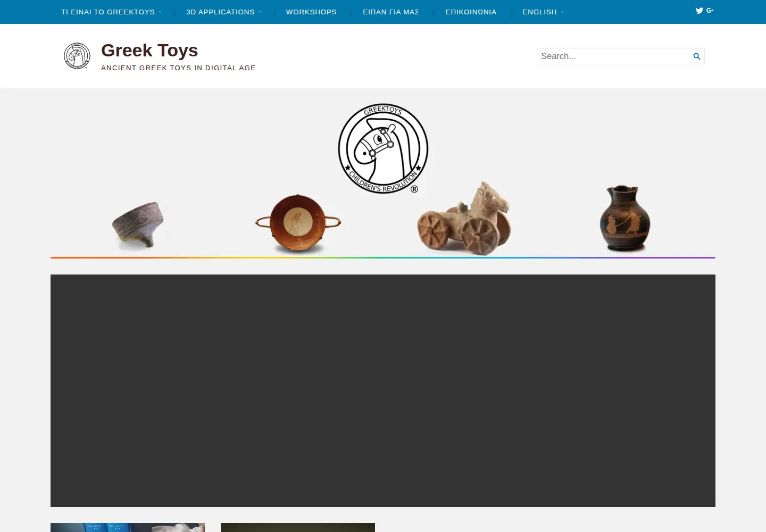
Task: Click the small horse logo beside Greek Toys
Action: click(x=77, y=56)
